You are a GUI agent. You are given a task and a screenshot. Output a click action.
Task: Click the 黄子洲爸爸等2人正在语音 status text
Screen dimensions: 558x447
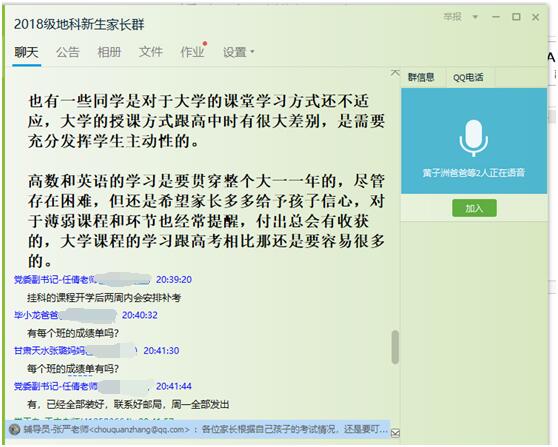tap(474, 173)
